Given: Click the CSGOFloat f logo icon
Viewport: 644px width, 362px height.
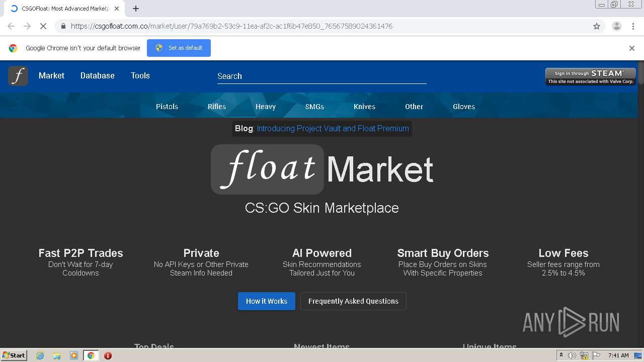Looking at the screenshot, I should tap(18, 76).
